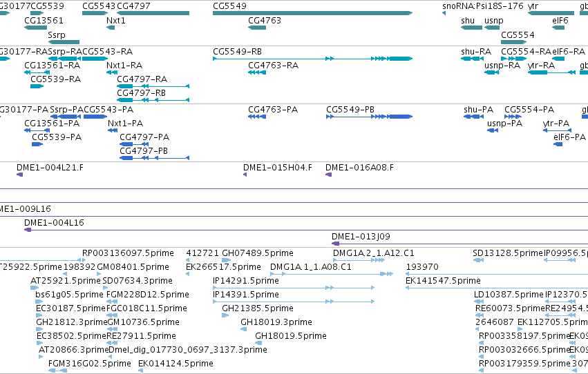Select the usnp-PA protein label
Screen dimensions: 588x374
point(505,123)
